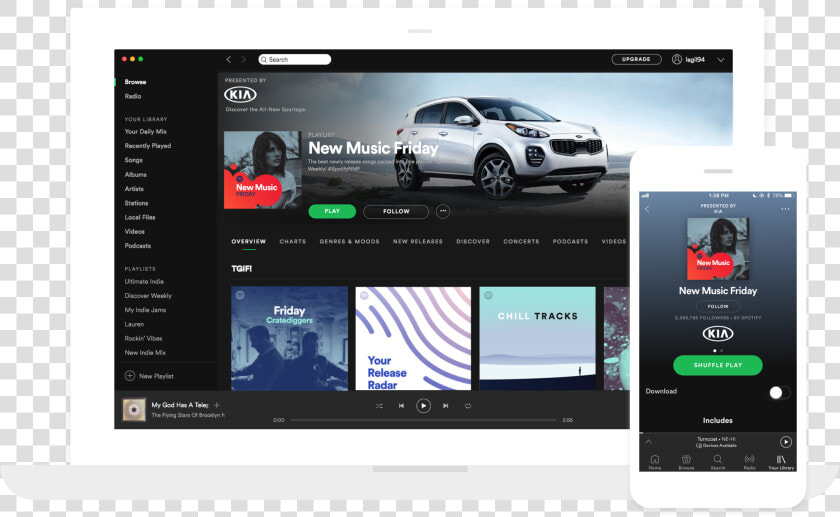
Task: Open Videos in the sidebar library
Action: (134, 232)
